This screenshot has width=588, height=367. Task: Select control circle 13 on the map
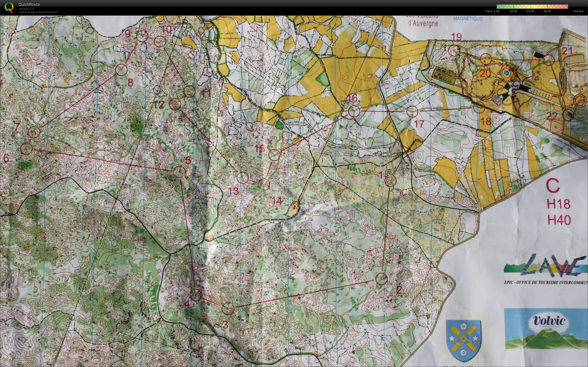[243, 177]
